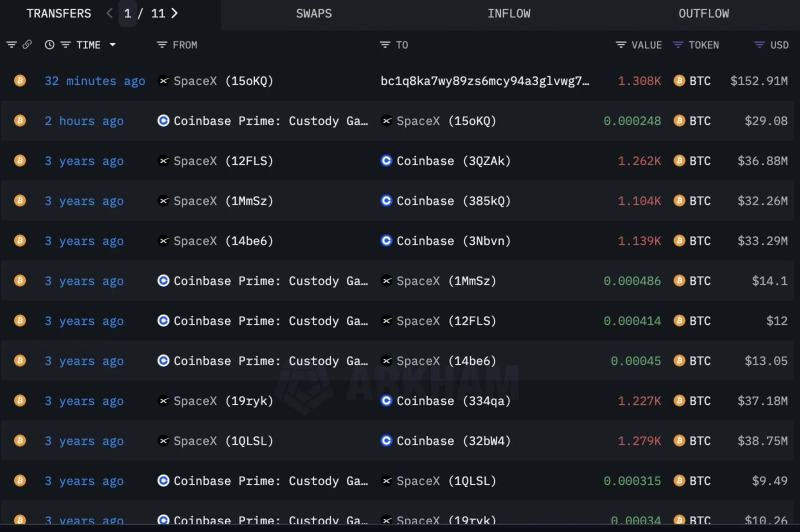Click the page number input field
This screenshot has height=532, width=800.
(128, 14)
